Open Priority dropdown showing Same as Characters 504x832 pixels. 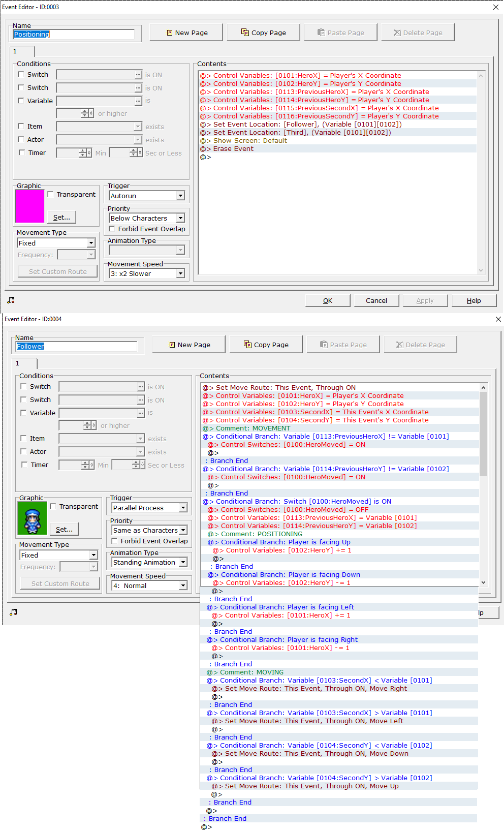point(149,530)
